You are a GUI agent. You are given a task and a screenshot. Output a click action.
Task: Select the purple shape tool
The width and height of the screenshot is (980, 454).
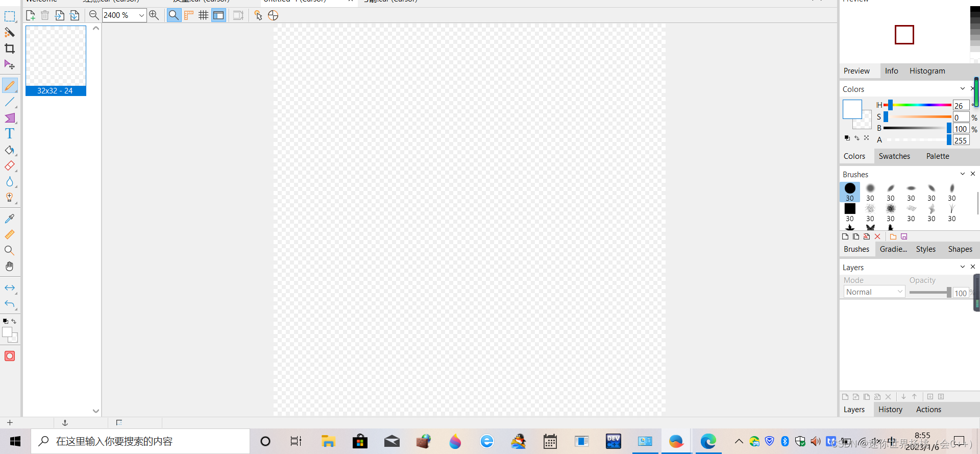pyautogui.click(x=10, y=118)
